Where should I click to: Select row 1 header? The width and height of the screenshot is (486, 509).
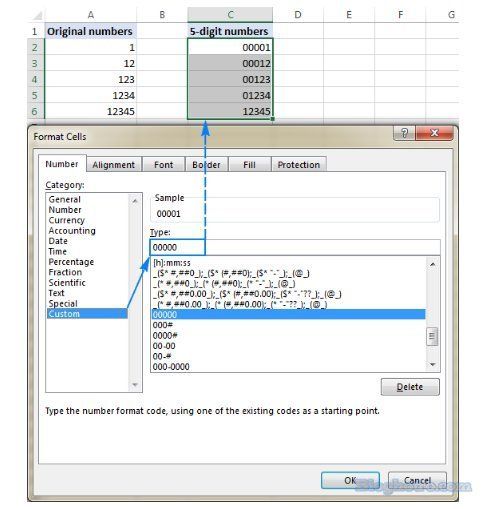(35, 31)
